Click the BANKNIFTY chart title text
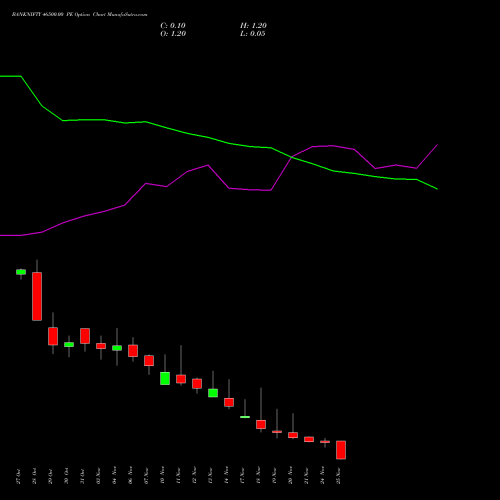 click(79, 15)
